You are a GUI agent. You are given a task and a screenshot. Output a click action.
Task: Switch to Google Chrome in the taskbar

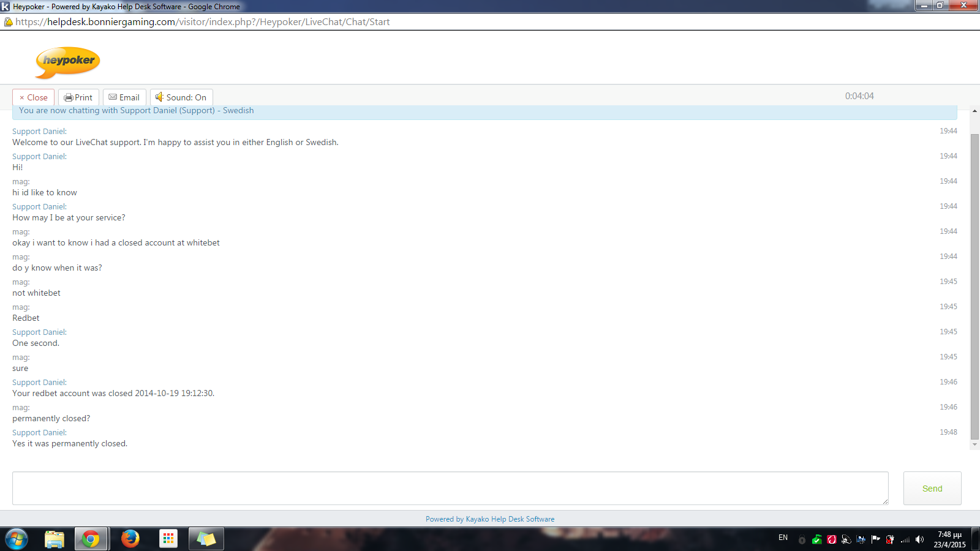click(91, 539)
